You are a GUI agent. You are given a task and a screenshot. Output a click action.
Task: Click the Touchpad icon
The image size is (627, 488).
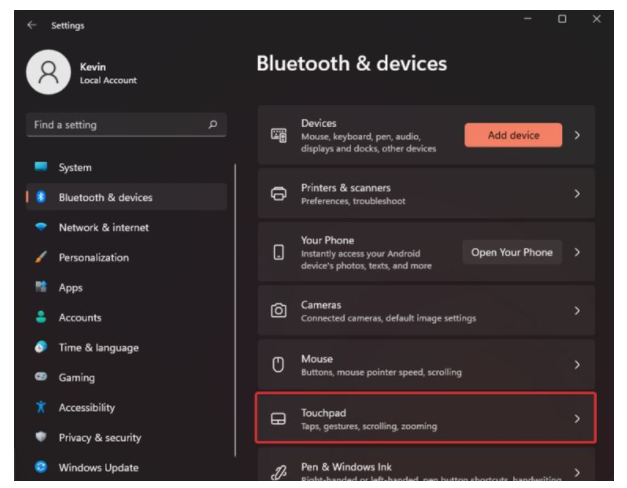click(x=280, y=419)
